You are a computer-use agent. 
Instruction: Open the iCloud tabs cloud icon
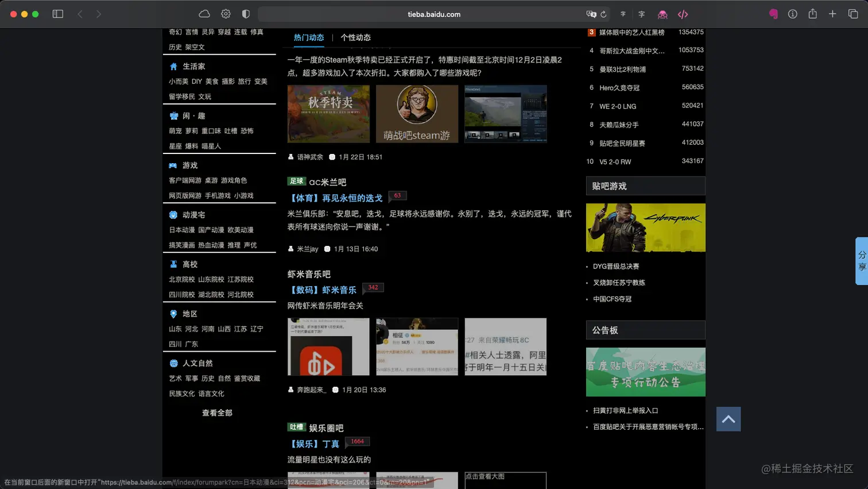[x=204, y=14]
